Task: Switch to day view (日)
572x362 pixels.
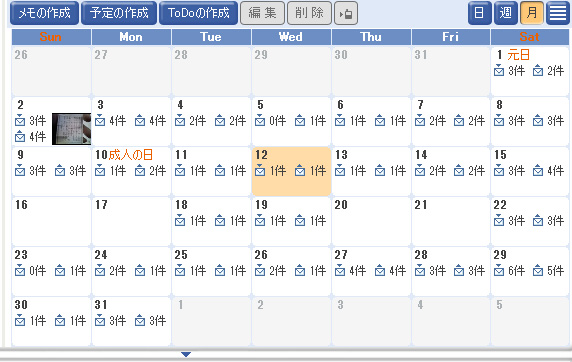Action: (479, 13)
